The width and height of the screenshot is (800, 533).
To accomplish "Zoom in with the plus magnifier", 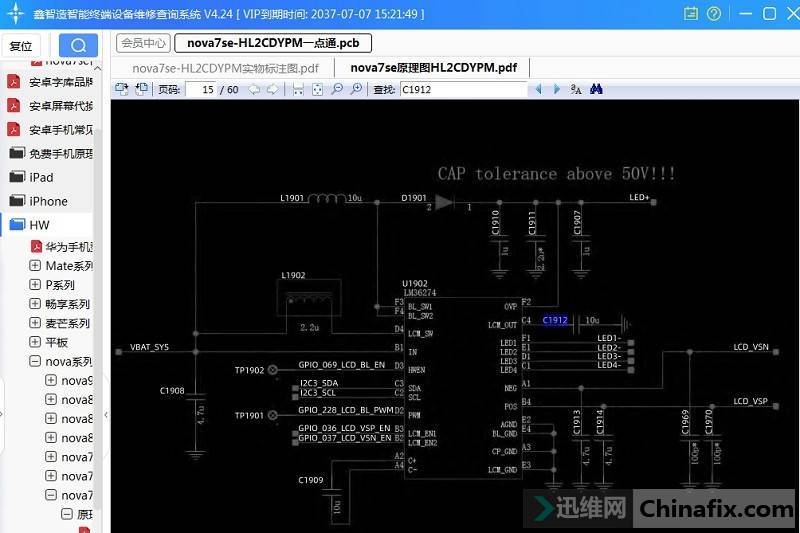I will point(357,89).
